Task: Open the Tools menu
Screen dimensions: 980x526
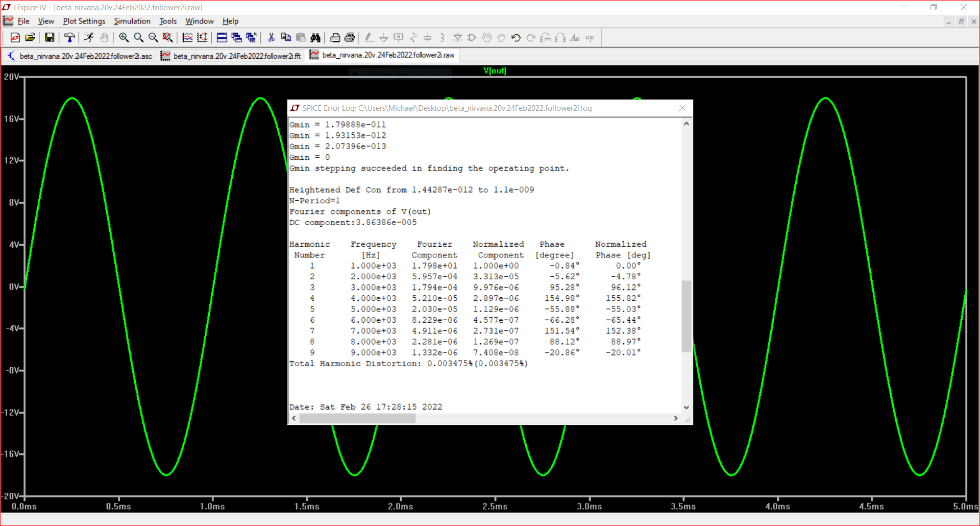Action: [168, 21]
